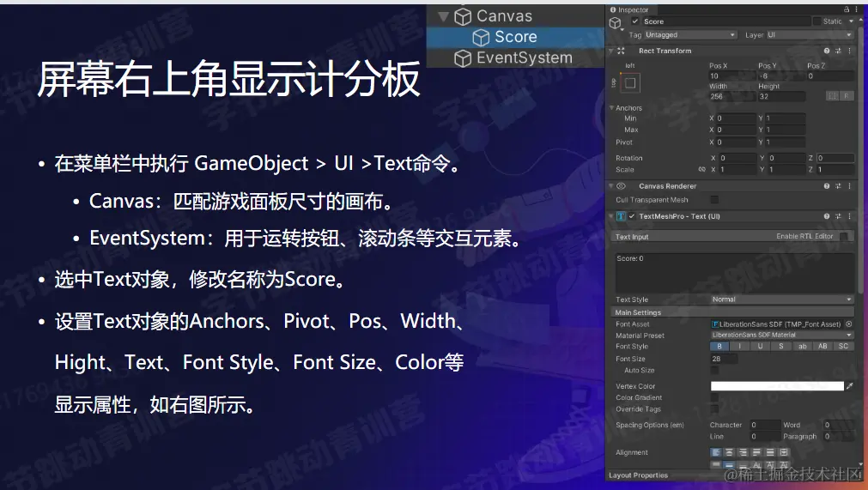Collapse the Anchors foldout
The height and width of the screenshot is (490, 868).
pos(611,108)
